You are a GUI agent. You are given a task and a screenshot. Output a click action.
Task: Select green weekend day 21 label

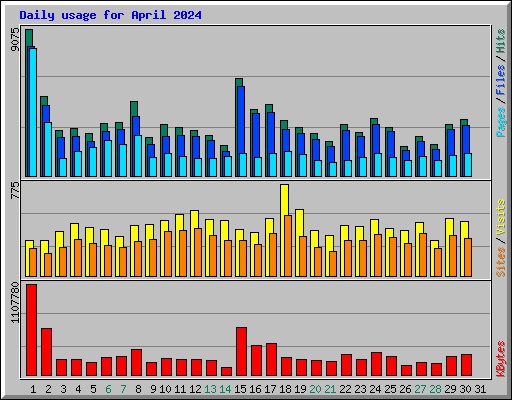(x=330, y=389)
